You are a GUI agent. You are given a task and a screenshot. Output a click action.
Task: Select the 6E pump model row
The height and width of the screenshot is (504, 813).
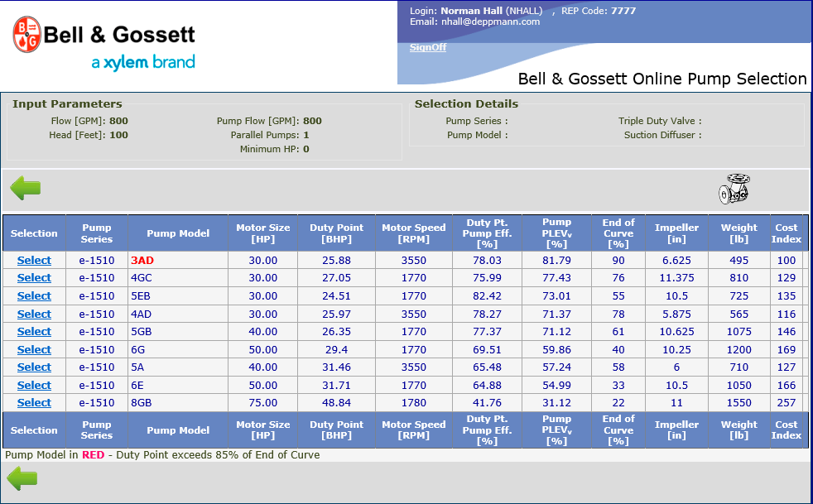(34, 386)
